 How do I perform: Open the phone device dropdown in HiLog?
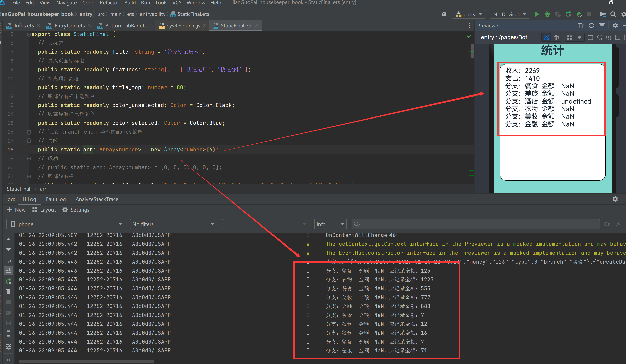click(x=66, y=224)
